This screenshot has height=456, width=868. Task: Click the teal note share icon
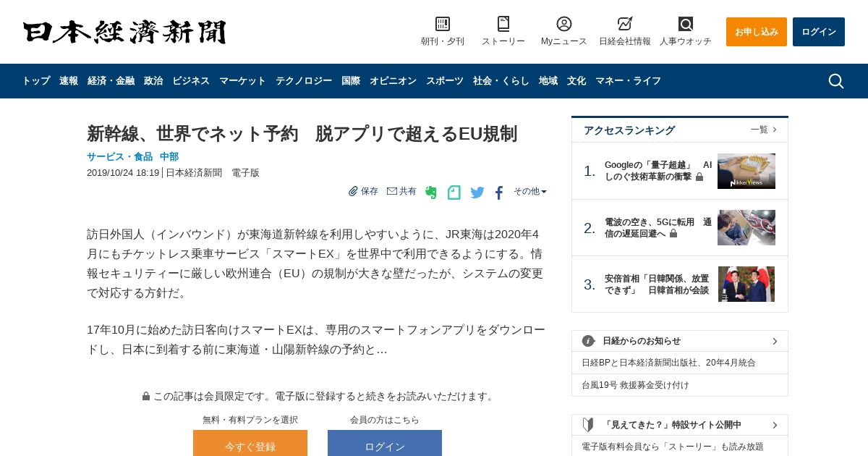coord(454,193)
